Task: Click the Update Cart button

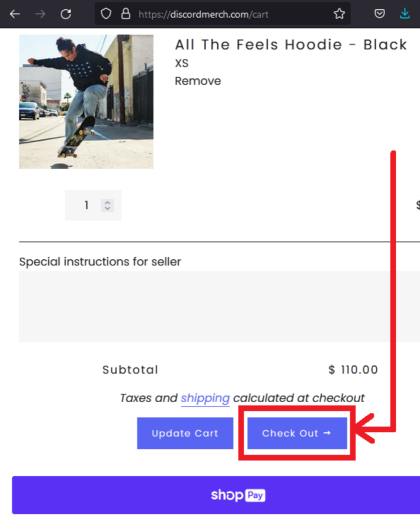Action: (185, 433)
